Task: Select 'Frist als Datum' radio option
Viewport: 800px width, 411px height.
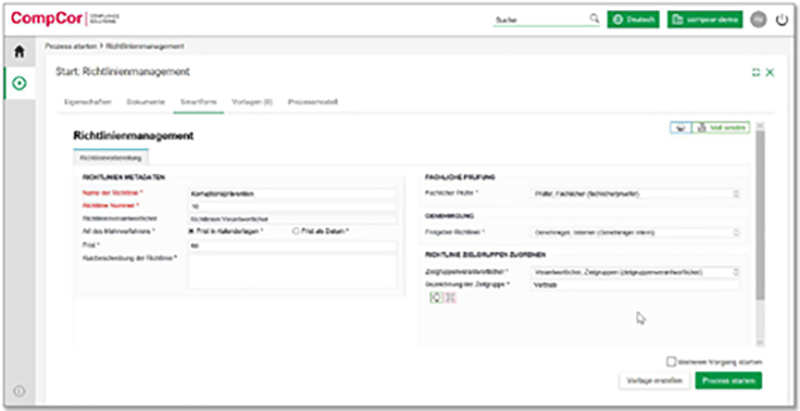Action: (x=294, y=230)
